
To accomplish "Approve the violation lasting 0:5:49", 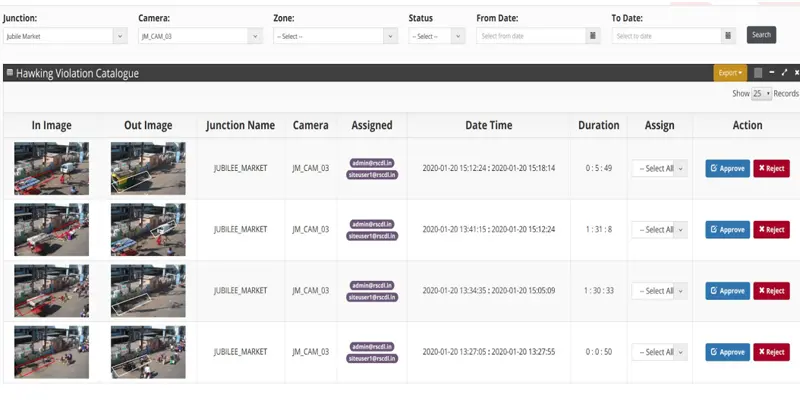I will coord(727,168).
